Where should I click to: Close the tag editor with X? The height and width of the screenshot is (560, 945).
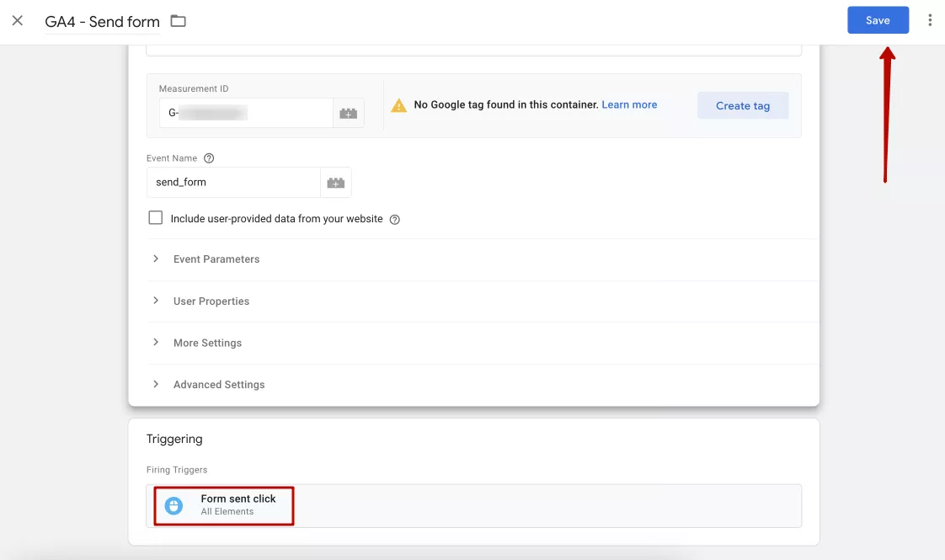[18, 20]
